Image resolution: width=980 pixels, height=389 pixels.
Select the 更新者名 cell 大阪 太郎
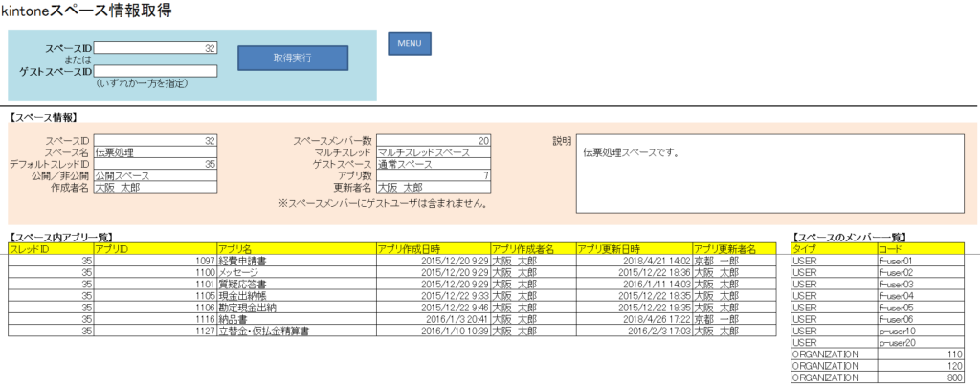[434, 187]
